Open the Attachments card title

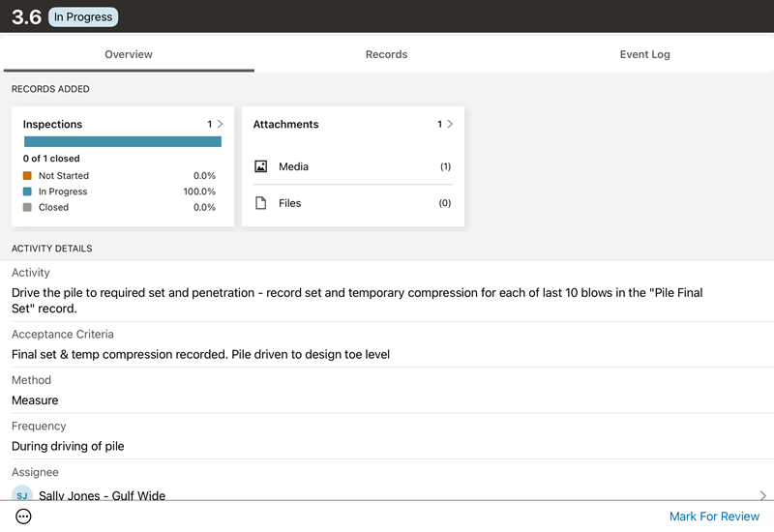(285, 124)
